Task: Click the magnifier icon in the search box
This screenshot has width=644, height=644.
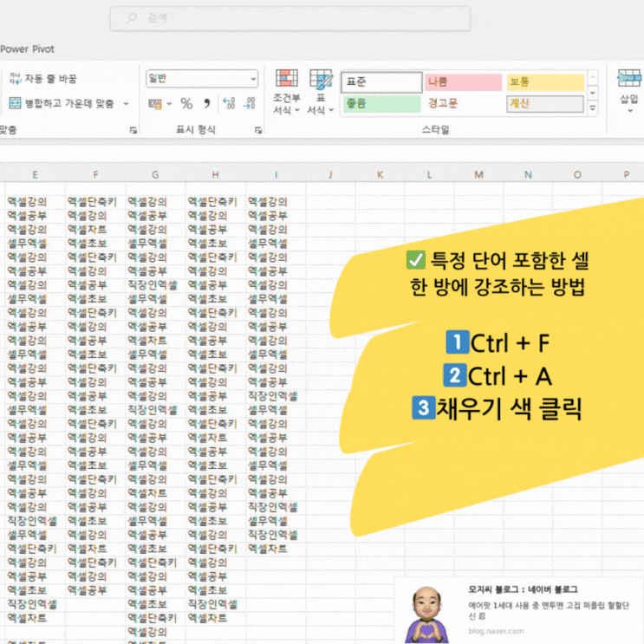Action: click(x=132, y=18)
